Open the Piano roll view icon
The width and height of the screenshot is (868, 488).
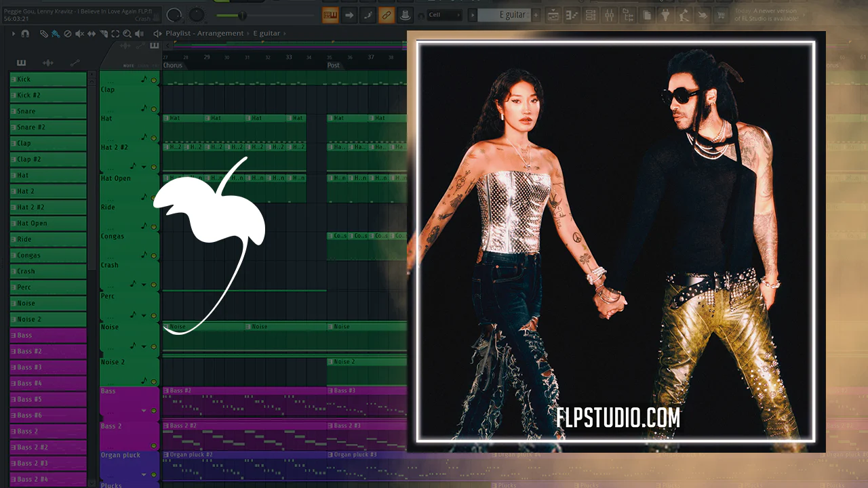point(572,15)
